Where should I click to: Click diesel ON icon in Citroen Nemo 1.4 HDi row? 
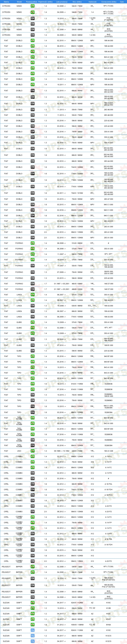pyautogui.click(x=33, y=35)
